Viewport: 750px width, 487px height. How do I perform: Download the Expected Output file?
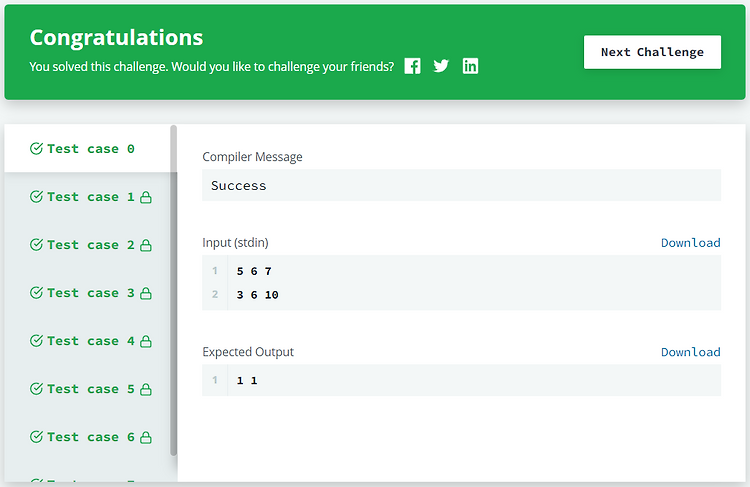pos(691,352)
